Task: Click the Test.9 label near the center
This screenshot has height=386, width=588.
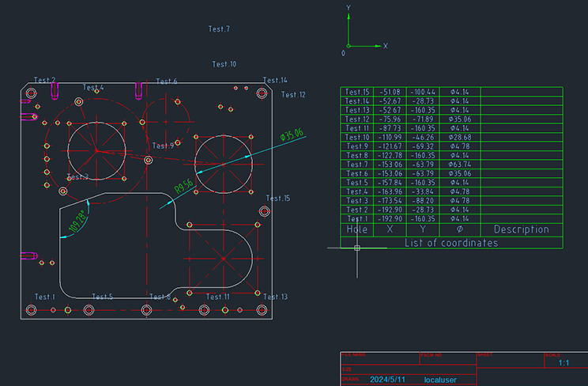Action: tap(163, 146)
